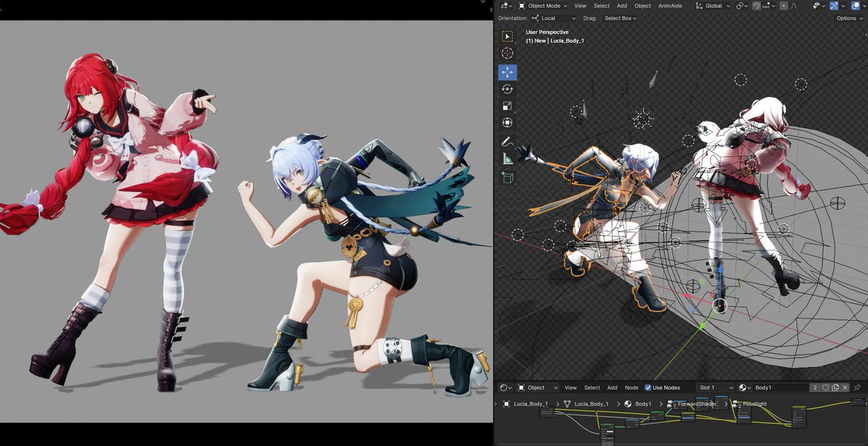The height and width of the screenshot is (446, 868).
Task: Open the viewport View menu
Action: pyautogui.click(x=580, y=6)
